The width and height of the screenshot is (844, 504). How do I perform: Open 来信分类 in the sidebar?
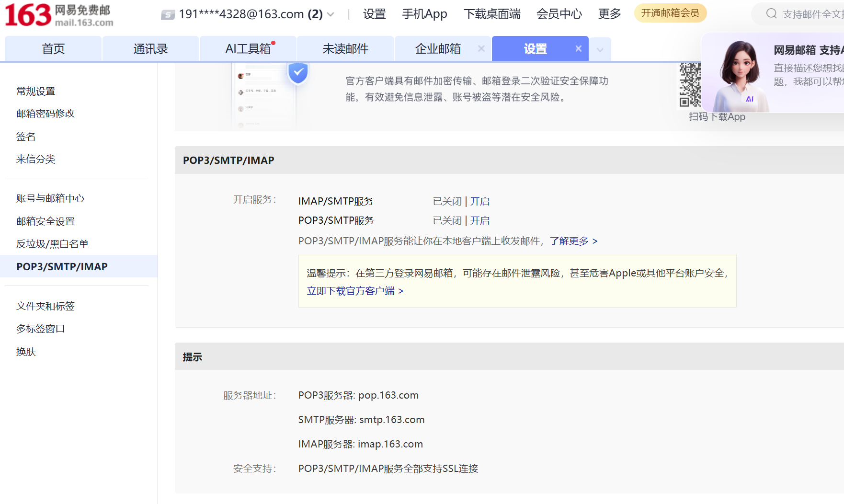click(35, 159)
